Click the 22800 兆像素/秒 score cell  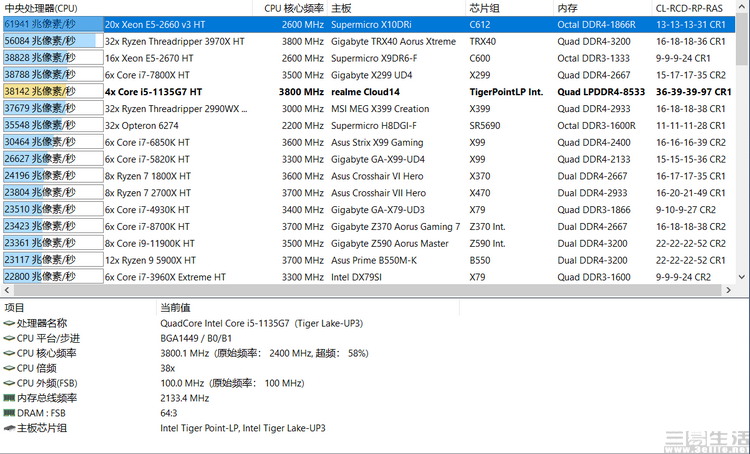click(x=53, y=277)
